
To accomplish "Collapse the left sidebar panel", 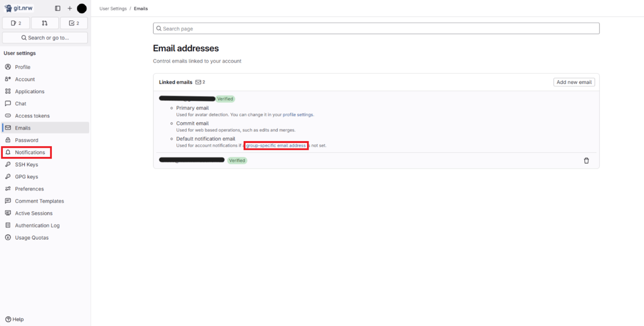I will pos(57,8).
